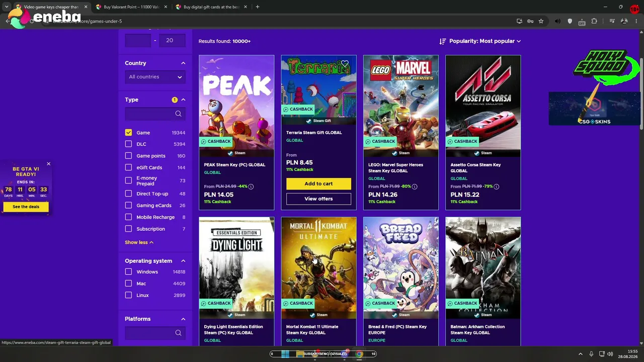
Task: Open File Explorer from the taskbar
Action: 300,354
